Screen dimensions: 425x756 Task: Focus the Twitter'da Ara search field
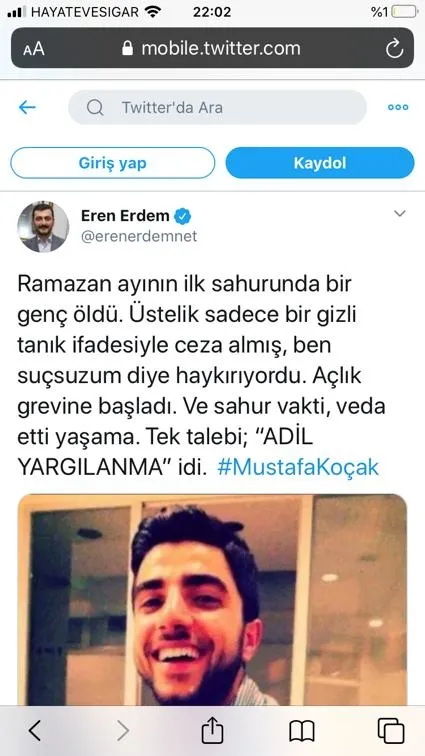tap(217, 107)
